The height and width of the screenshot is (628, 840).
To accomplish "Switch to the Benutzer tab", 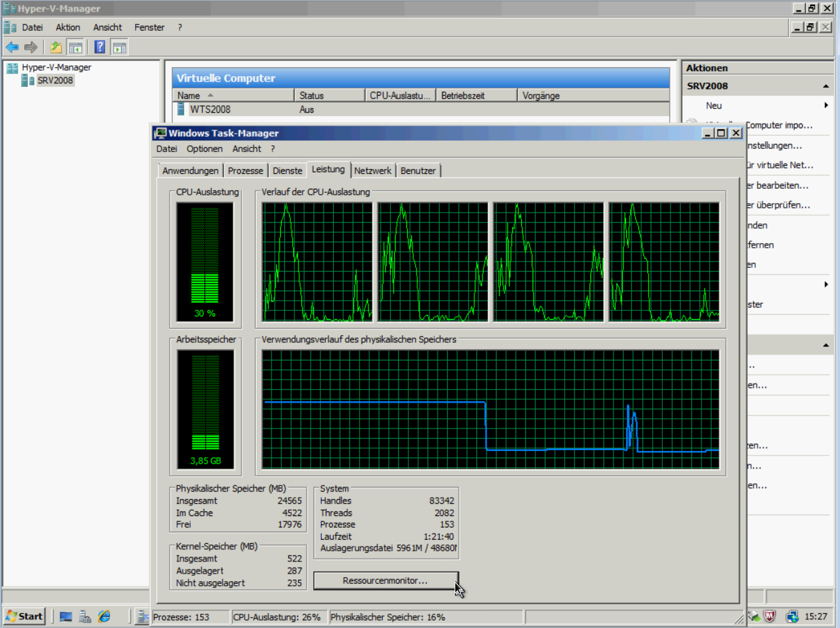I will (x=418, y=170).
